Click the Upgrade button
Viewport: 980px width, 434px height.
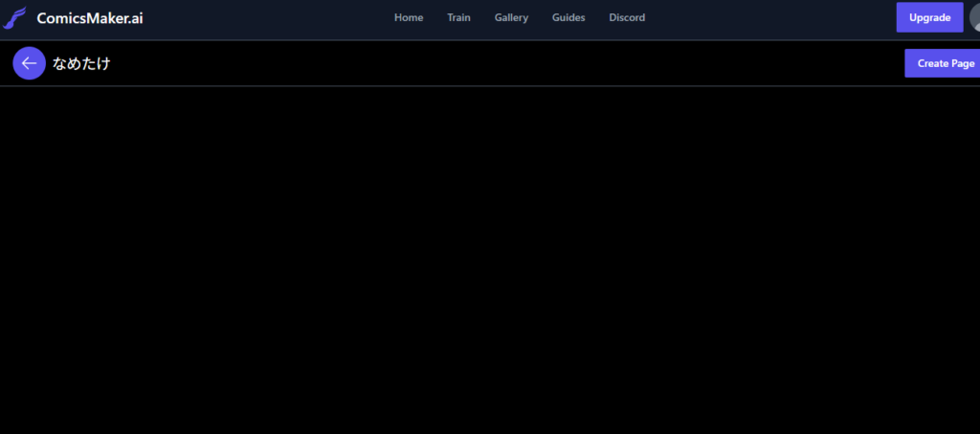(x=929, y=17)
